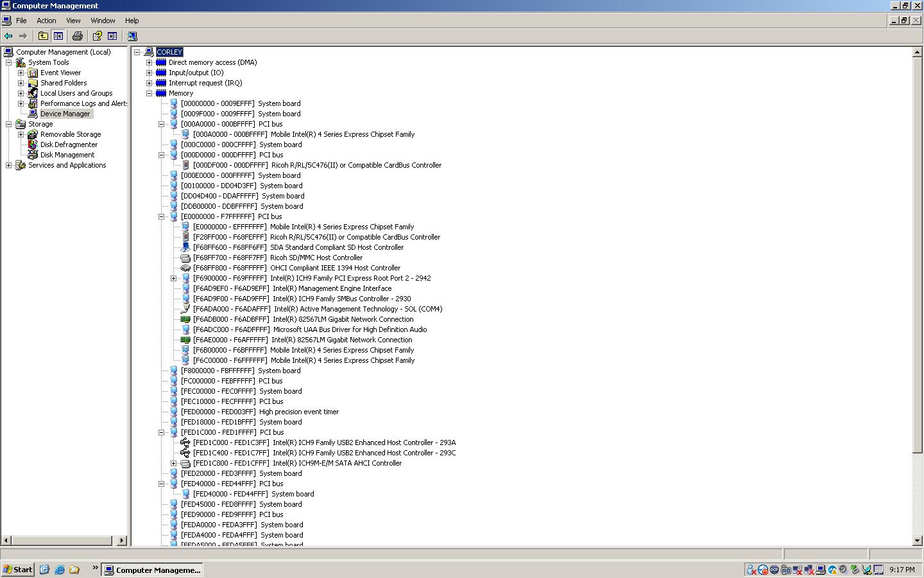The image size is (924, 578).
Task: Expand Interrupt request (IRQ) resources
Action: [x=149, y=83]
